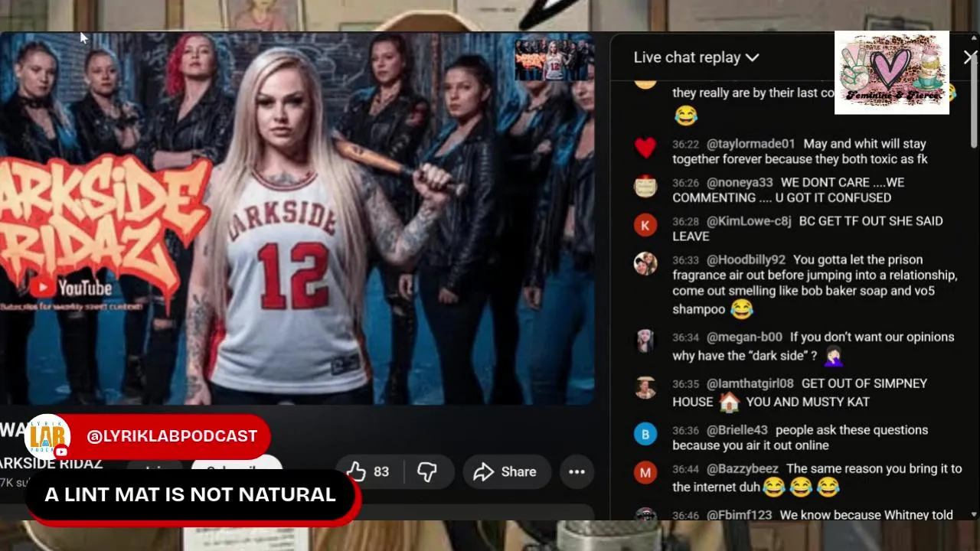This screenshot has width=980, height=551.
Task: Click timestamp 36:22 in chat
Action: 685,144
